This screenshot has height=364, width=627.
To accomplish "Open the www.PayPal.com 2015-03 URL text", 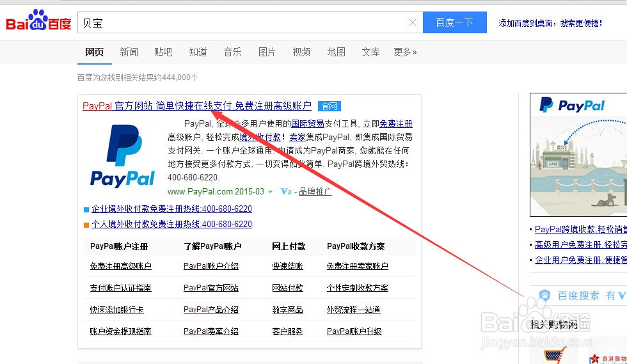I will 216,192.
